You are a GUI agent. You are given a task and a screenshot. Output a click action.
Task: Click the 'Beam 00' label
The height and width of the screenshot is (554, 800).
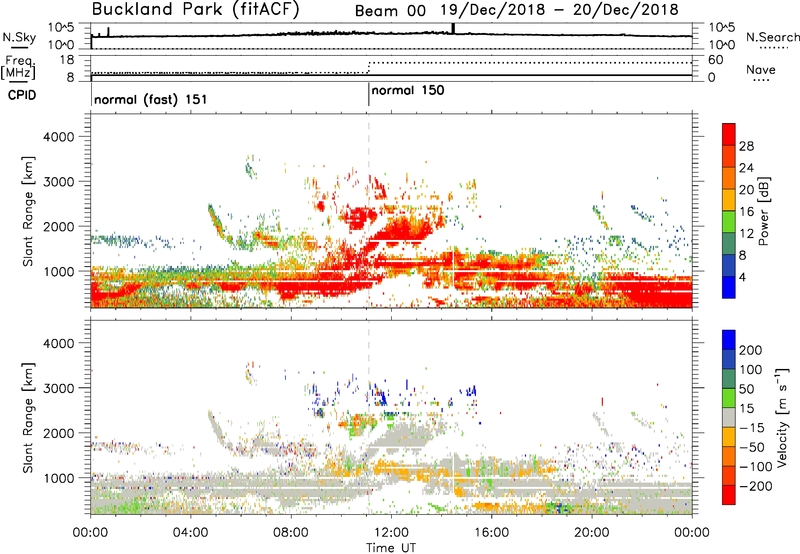(x=390, y=11)
